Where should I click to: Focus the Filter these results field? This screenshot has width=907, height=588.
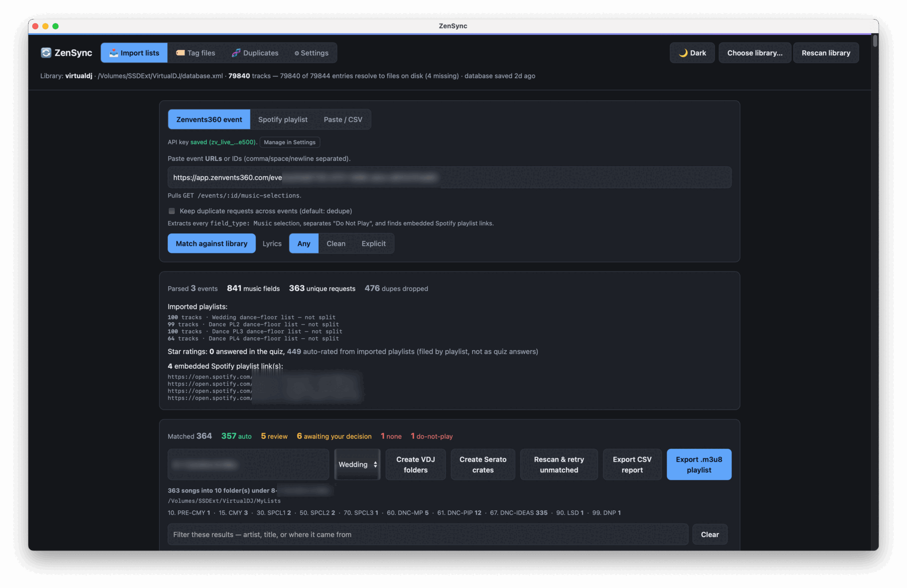428,535
